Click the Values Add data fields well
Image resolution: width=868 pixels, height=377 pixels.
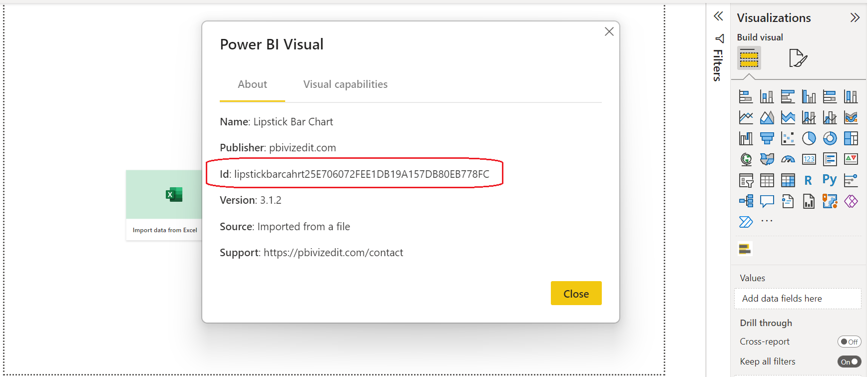798,299
